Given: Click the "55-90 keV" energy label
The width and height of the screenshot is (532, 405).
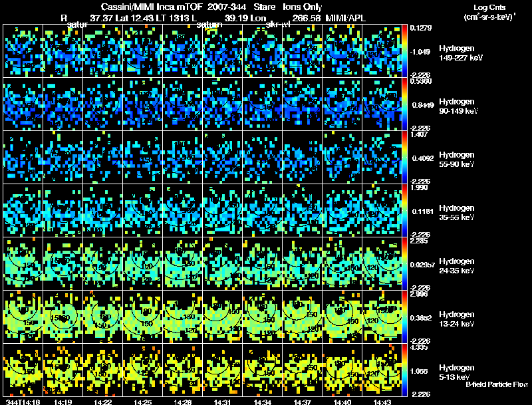Looking at the screenshot, I should [456, 164].
